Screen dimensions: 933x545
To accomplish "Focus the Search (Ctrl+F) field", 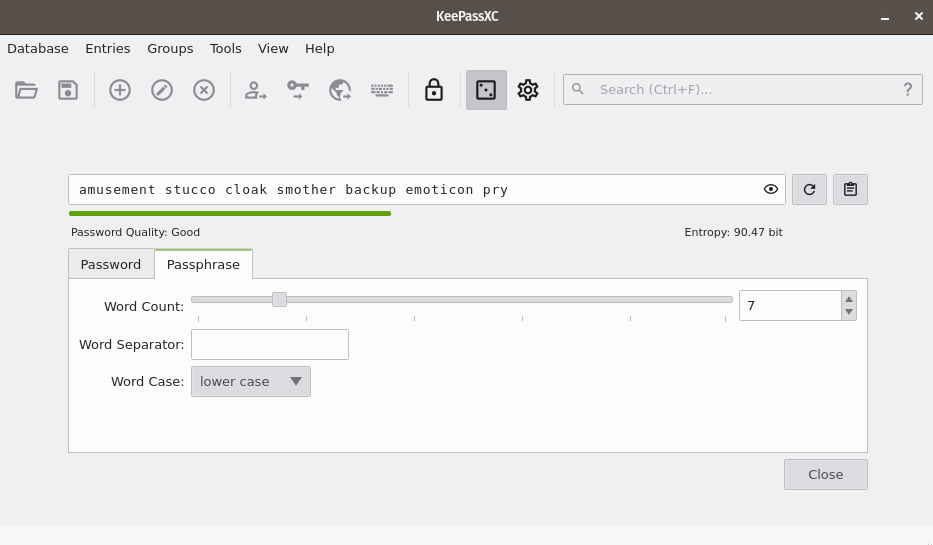I will click(743, 89).
